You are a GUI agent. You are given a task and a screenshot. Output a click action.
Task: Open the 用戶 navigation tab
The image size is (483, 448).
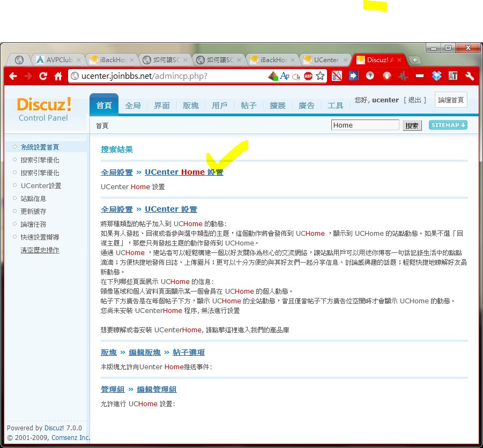pyautogui.click(x=220, y=106)
